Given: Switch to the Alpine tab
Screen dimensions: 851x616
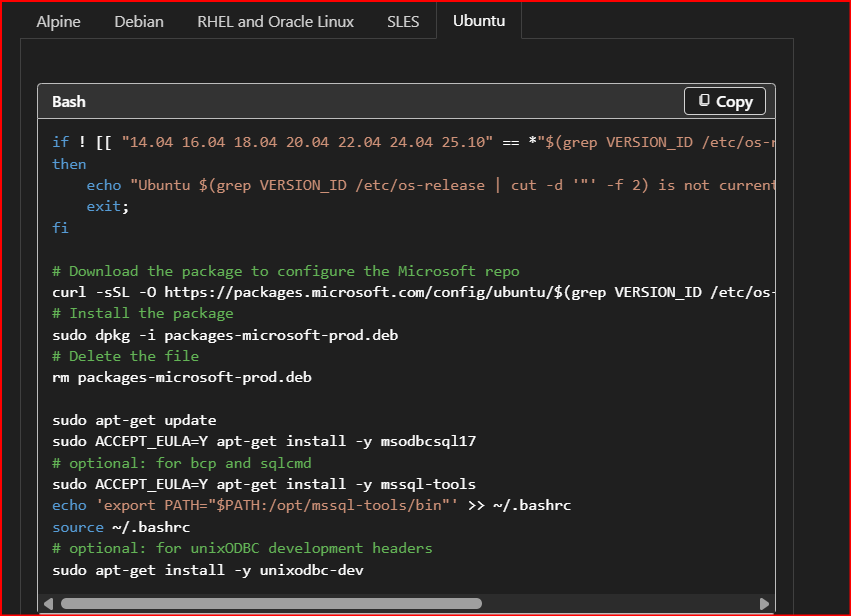Looking at the screenshot, I should [x=58, y=22].
